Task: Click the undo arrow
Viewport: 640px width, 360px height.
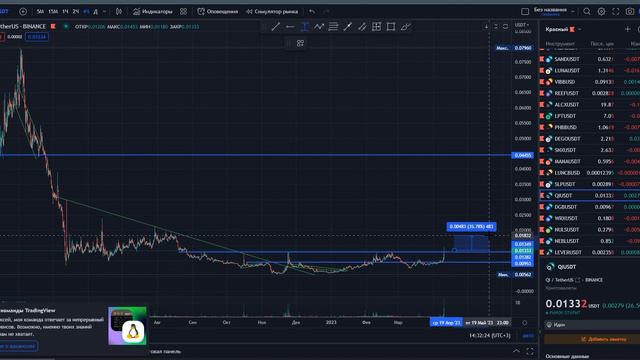Action: point(312,11)
